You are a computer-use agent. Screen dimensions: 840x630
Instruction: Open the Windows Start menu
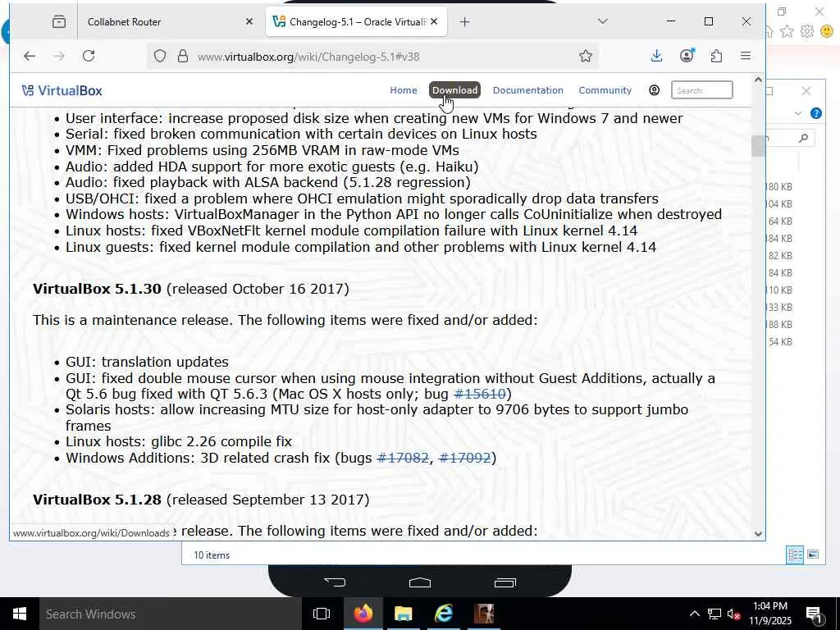[x=20, y=614]
